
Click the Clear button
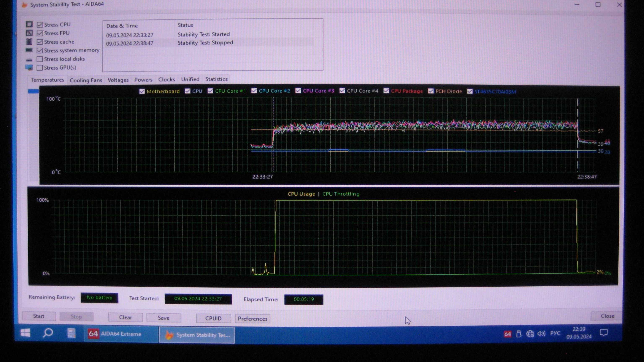click(x=126, y=318)
